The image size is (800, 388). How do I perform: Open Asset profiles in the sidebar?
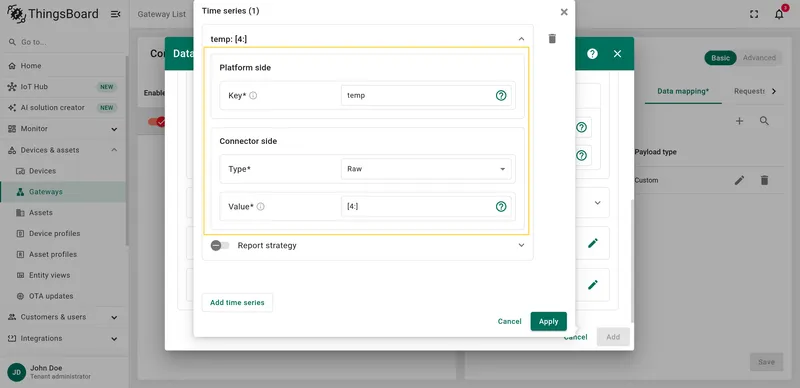[63, 254]
